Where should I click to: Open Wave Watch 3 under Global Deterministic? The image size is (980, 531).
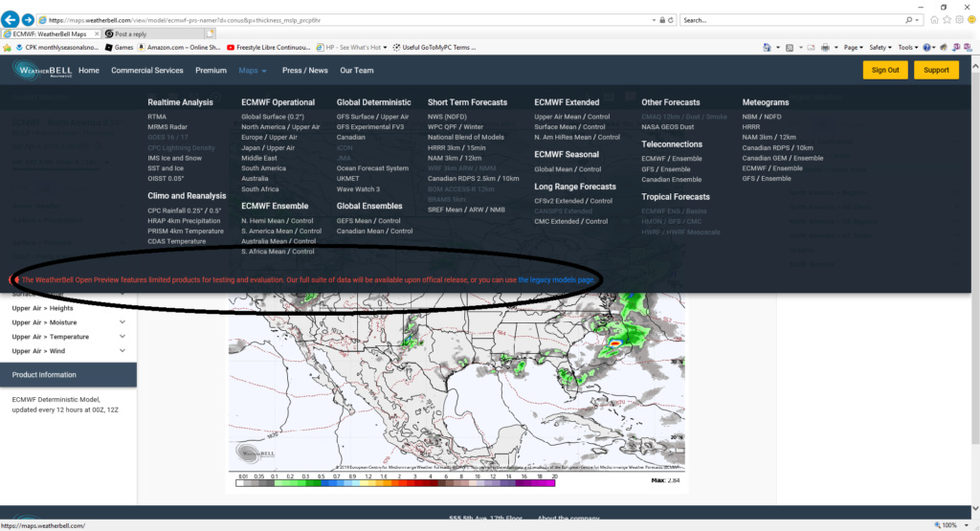point(358,189)
